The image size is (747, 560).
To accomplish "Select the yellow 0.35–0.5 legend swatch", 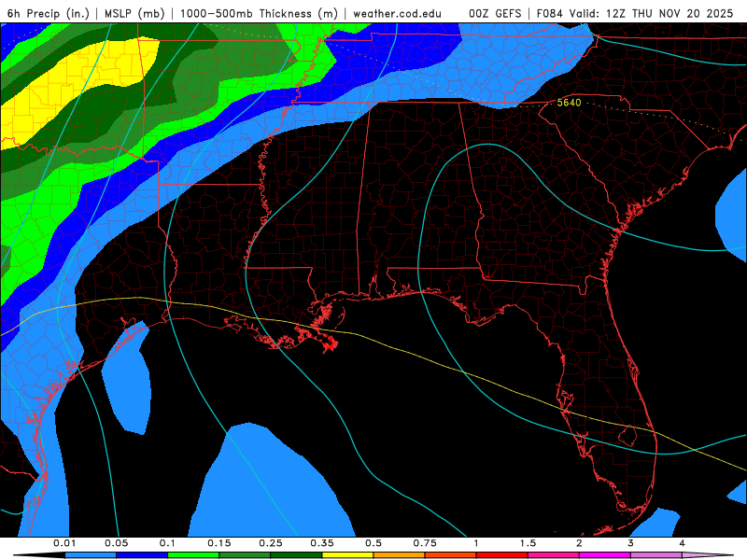I will (x=347, y=555).
